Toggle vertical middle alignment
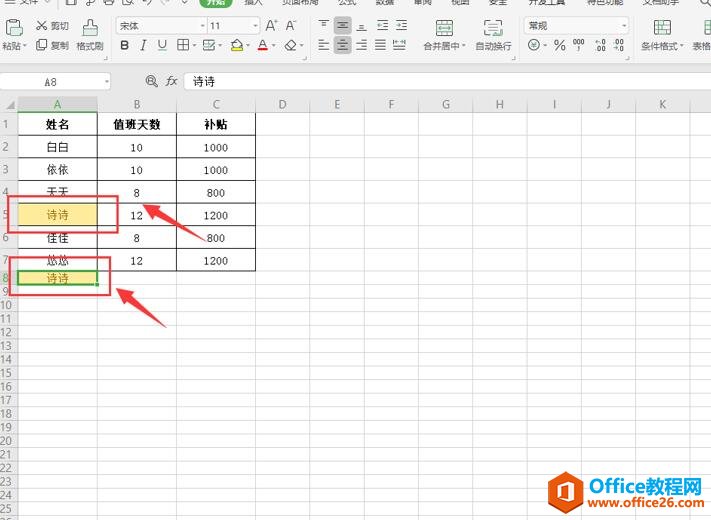The width and height of the screenshot is (711, 520). [x=342, y=25]
